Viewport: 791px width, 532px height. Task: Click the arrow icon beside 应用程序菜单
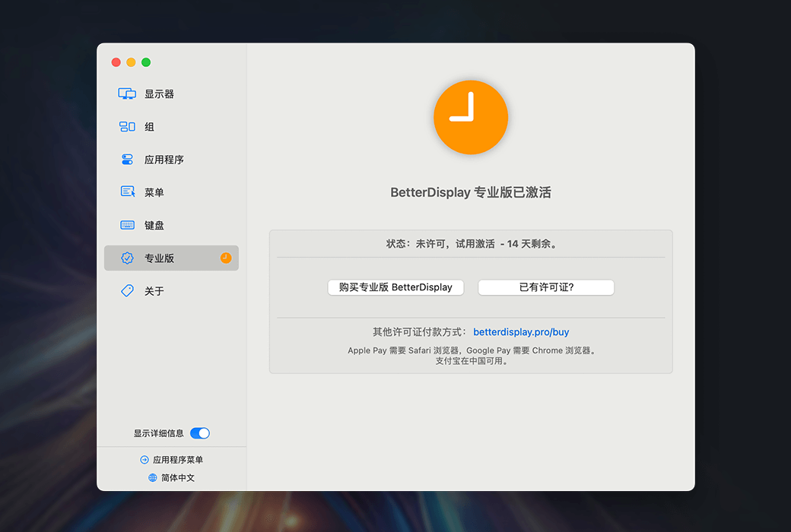click(x=145, y=459)
